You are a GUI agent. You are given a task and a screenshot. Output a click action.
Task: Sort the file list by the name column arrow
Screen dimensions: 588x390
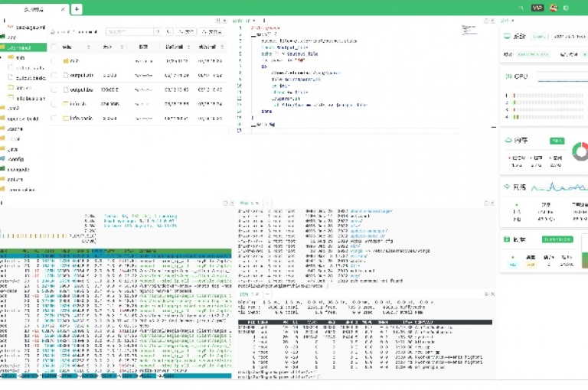pyautogui.click(x=89, y=47)
